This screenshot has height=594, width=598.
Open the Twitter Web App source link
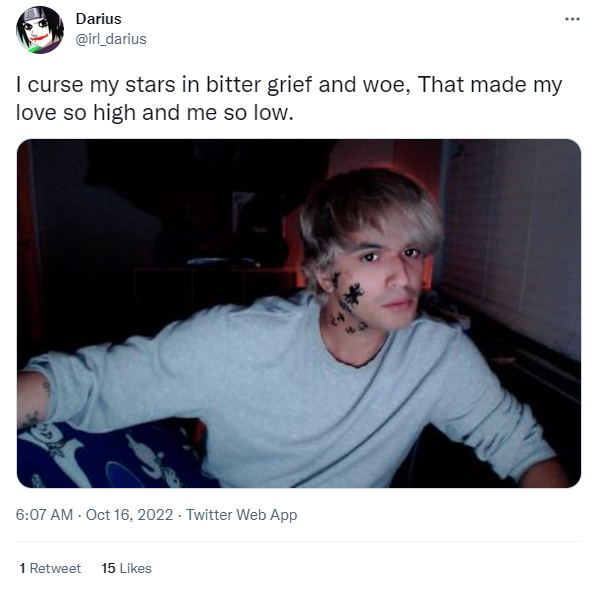[x=241, y=515]
